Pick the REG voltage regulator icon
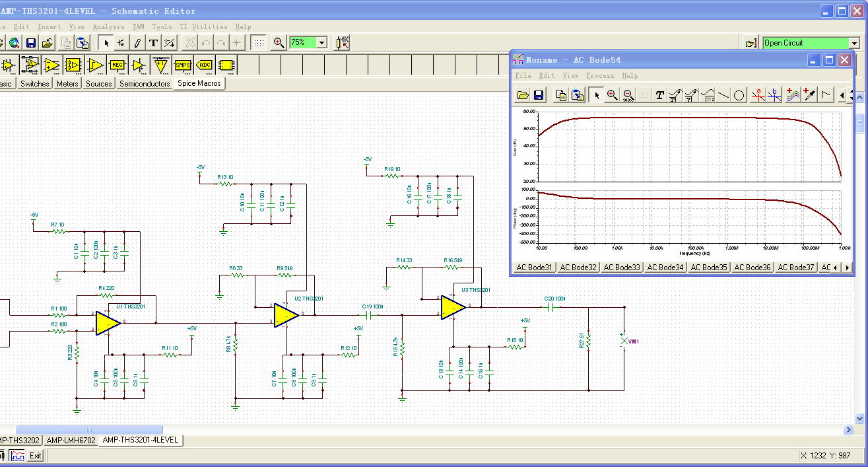 pos(117,65)
